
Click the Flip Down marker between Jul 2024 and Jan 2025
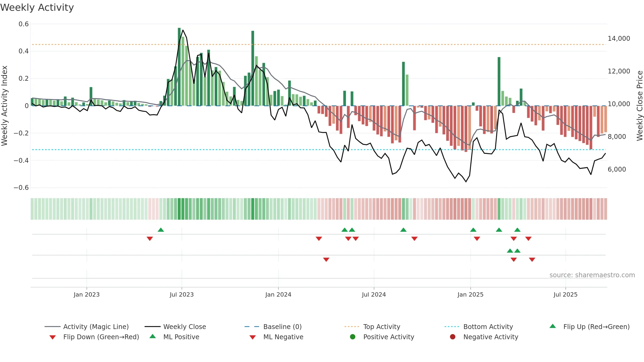[414, 238]
